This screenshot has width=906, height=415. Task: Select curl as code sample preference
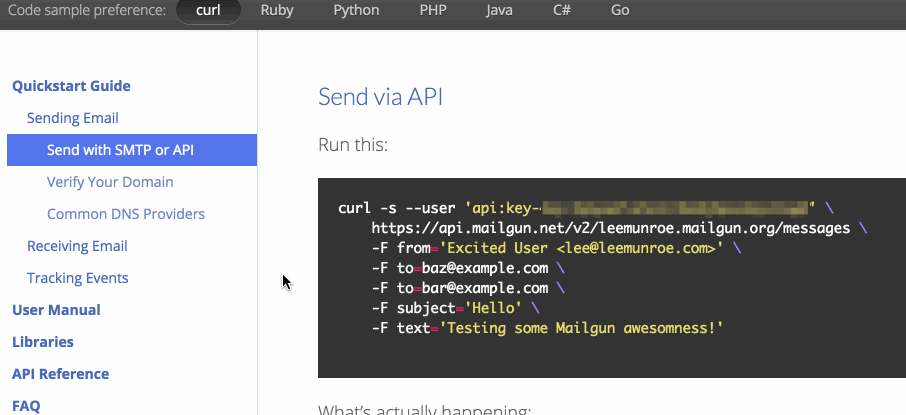click(x=208, y=11)
